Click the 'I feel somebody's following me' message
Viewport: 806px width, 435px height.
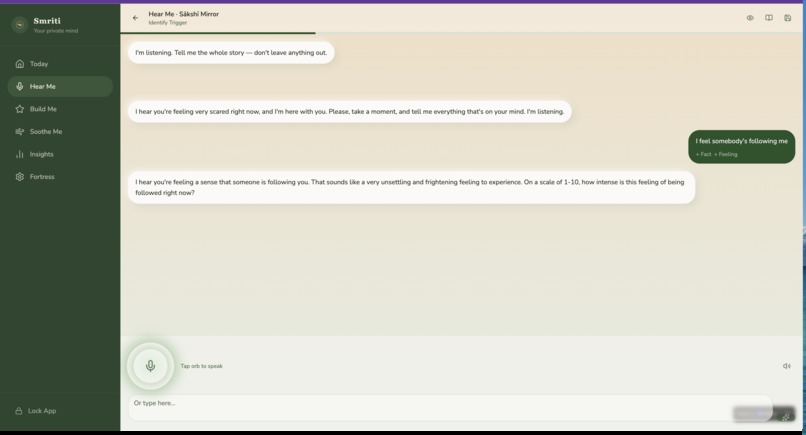(741, 147)
